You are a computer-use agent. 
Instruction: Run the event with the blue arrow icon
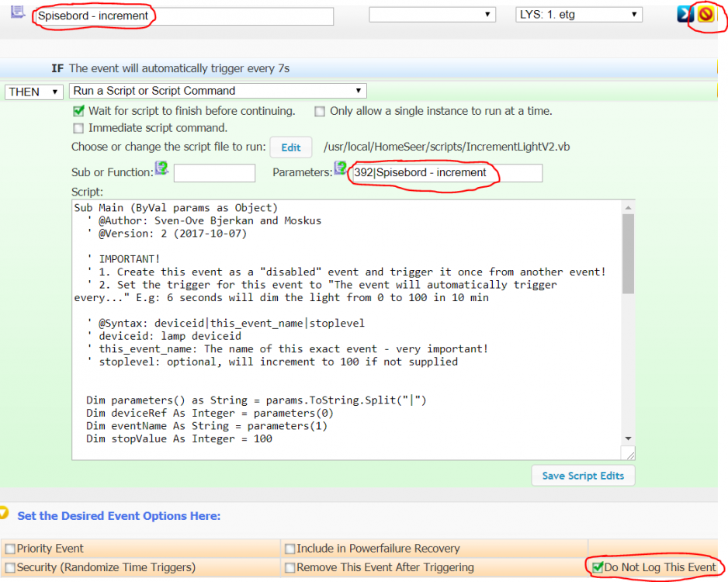[x=685, y=14]
